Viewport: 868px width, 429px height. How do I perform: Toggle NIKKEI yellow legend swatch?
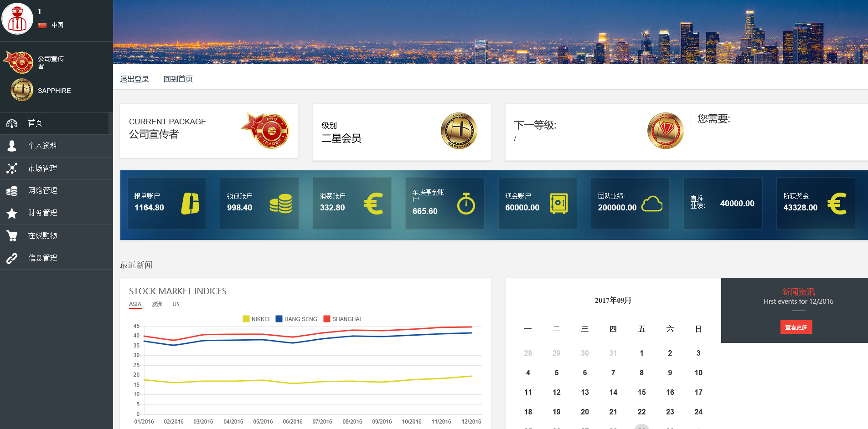pos(246,319)
